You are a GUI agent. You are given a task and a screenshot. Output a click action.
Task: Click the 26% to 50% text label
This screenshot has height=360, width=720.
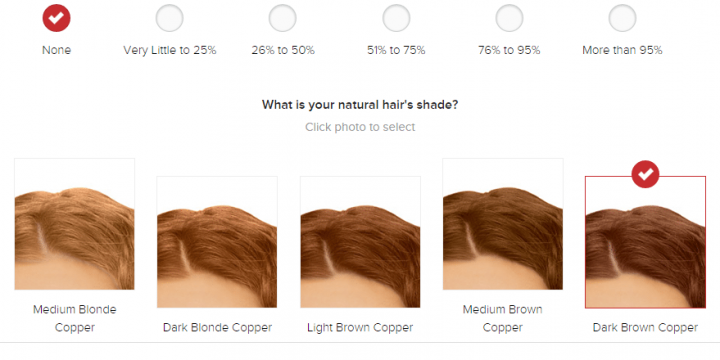pos(283,50)
